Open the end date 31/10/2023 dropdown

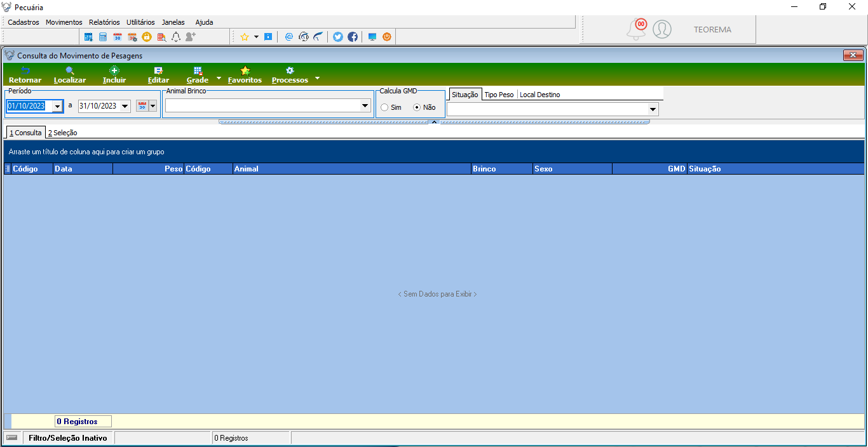125,107
